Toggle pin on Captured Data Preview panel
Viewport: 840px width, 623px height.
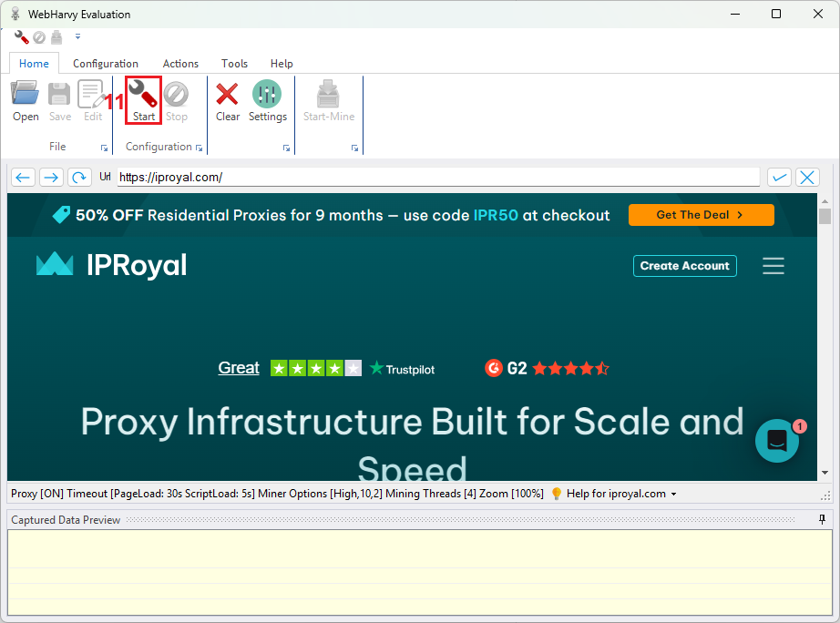pyautogui.click(x=822, y=520)
